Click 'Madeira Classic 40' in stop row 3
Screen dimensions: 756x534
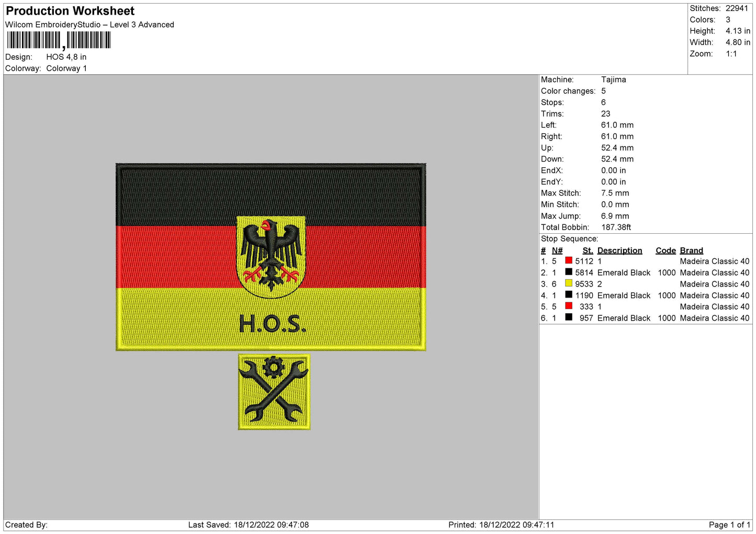click(714, 284)
